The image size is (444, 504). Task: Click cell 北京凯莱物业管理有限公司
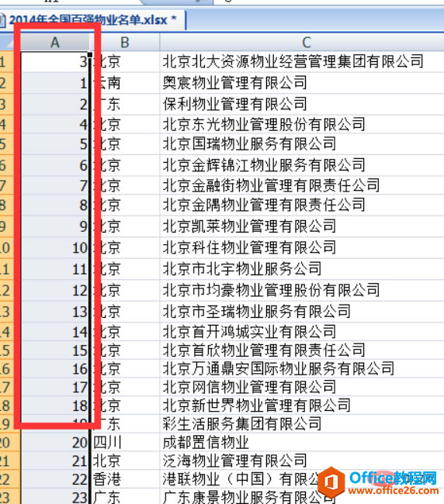[x=302, y=226]
